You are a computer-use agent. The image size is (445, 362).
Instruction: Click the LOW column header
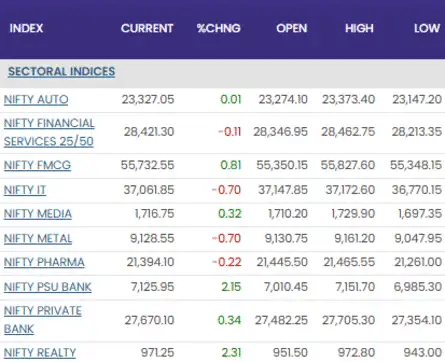pyautogui.click(x=427, y=28)
